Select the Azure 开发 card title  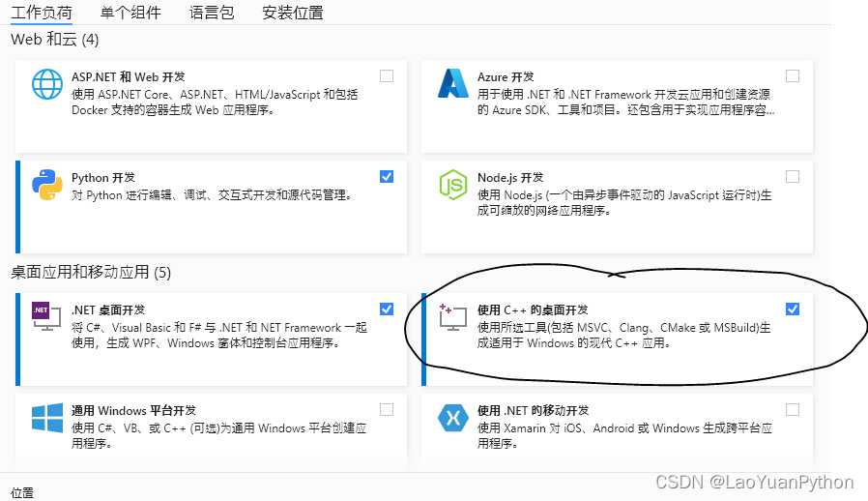click(506, 77)
